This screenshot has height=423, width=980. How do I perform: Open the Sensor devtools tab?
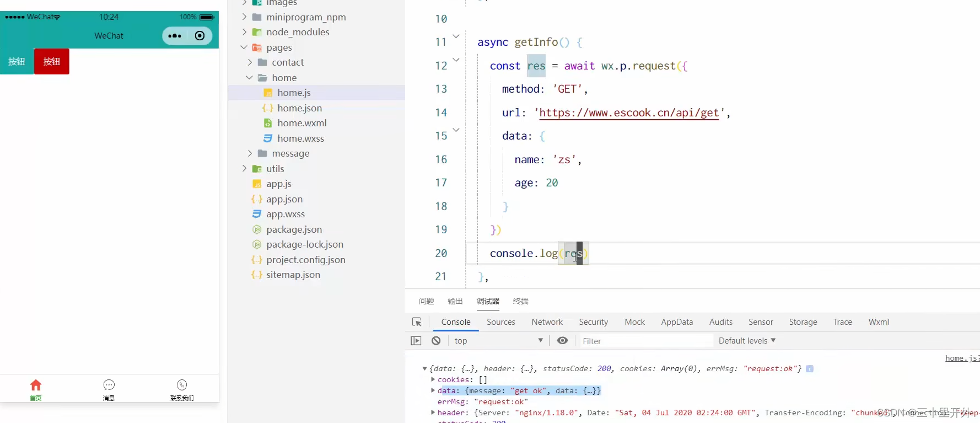[x=761, y=322]
